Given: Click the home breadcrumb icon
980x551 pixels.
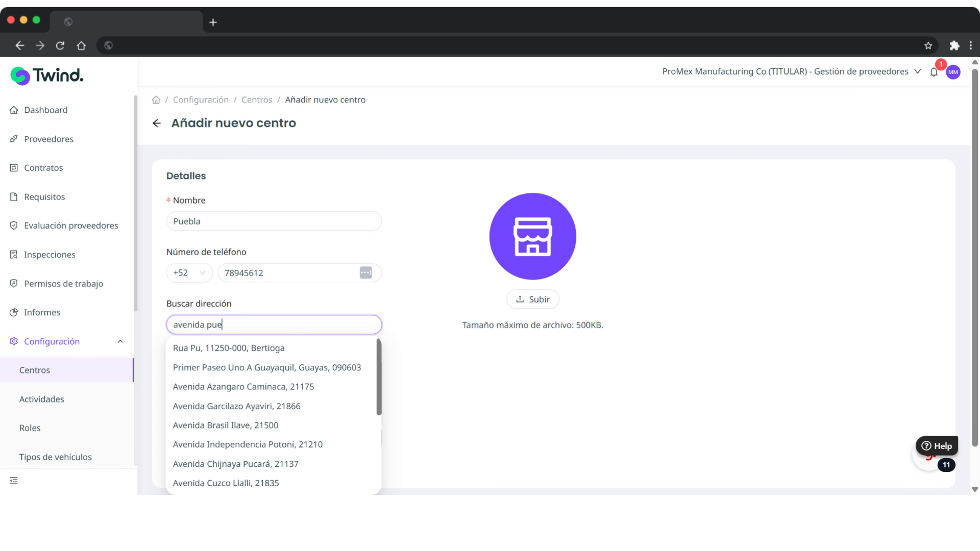Looking at the screenshot, I should (156, 100).
